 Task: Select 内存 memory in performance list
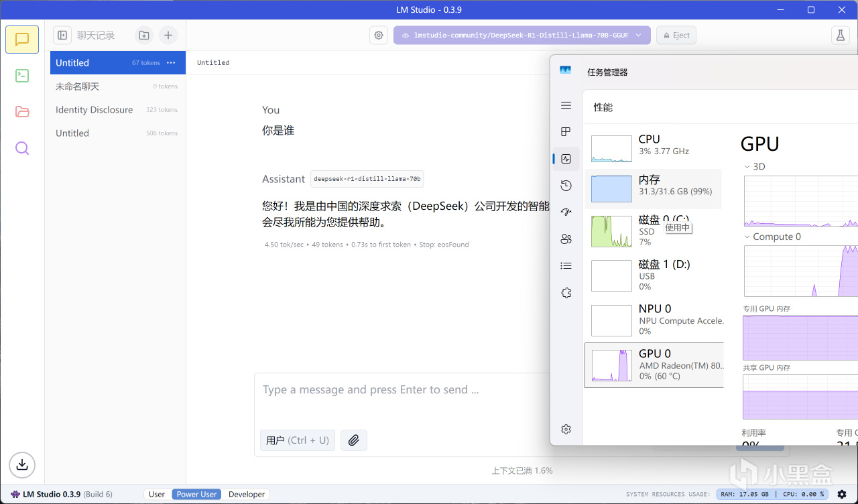pos(654,188)
